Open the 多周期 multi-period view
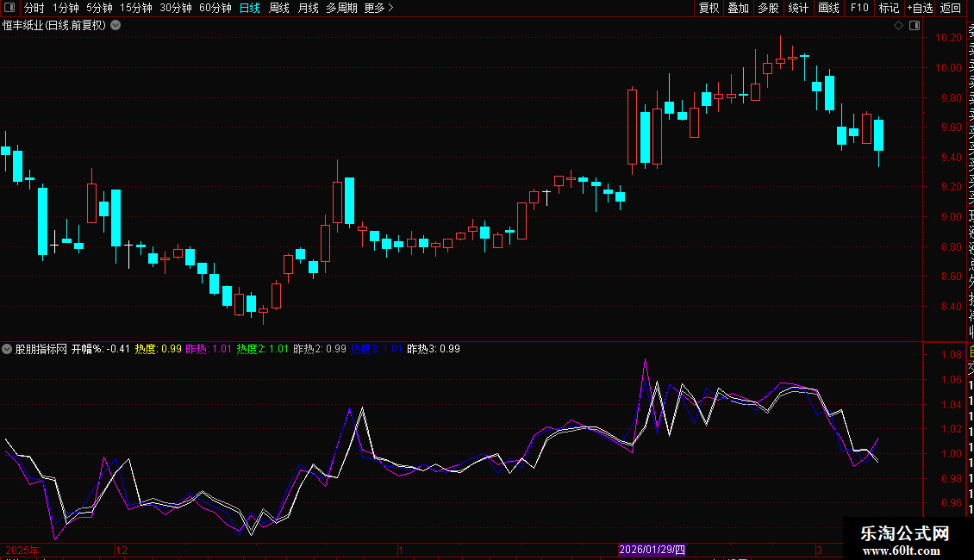Viewport: 974px width, 560px height. click(341, 8)
